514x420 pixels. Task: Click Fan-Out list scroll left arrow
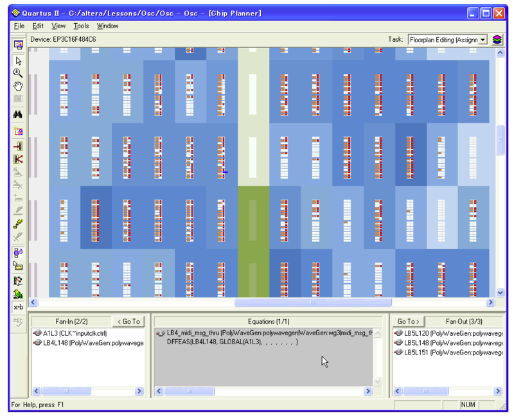point(398,391)
